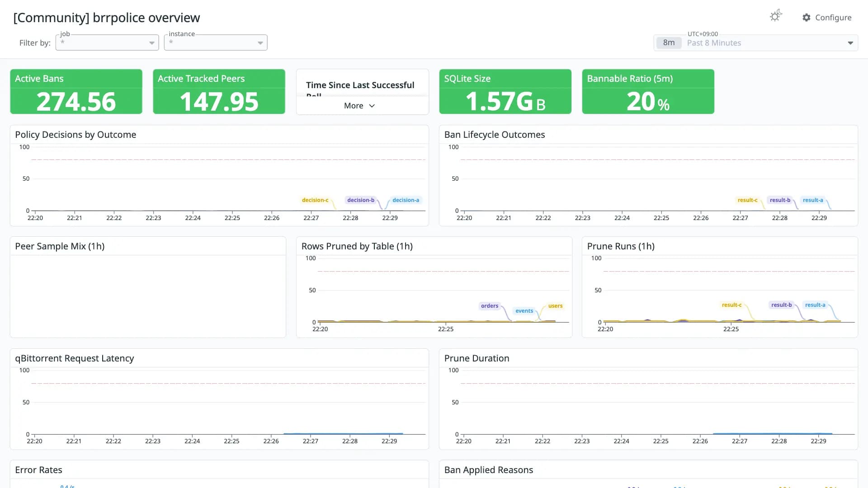Expand the Time Since Last Successful widget with More
The height and width of the screenshot is (488, 868).
[x=359, y=106]
